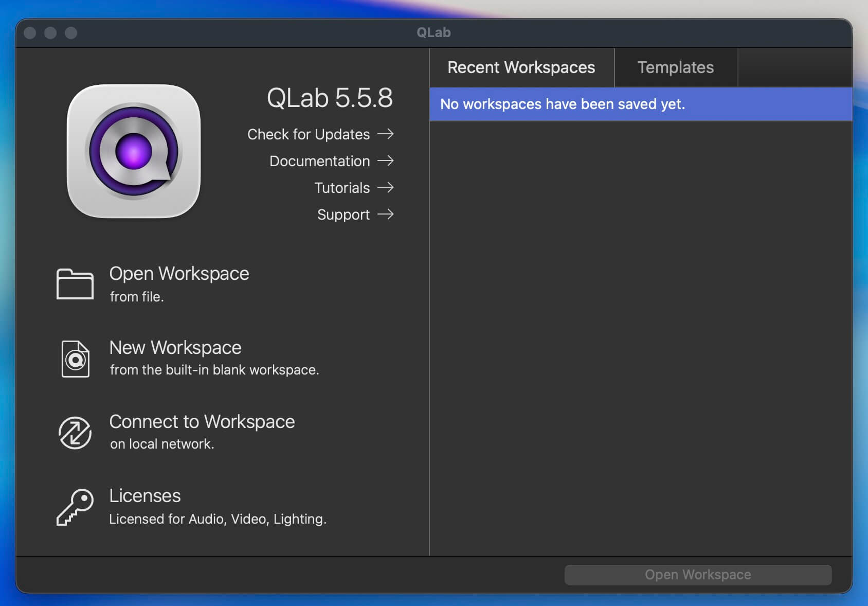Click the Connect to Workspace title text

tap(202, 422)
